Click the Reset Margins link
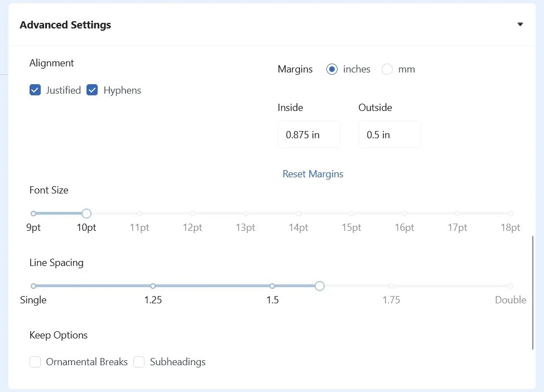The height and width of the screenshot is (392, 544). coord(313,174)
